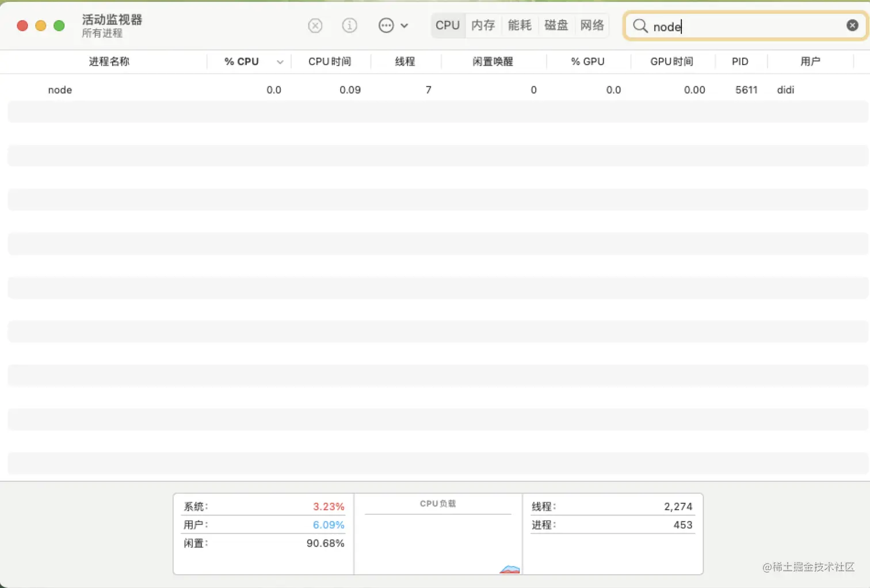Open the 能耗 tab
Image resolution: width=870 pixels, height=588 pixels.
point(520,25)
